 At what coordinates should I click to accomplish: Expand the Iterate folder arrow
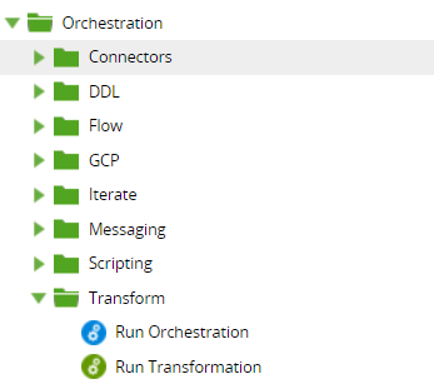[39, 195]
